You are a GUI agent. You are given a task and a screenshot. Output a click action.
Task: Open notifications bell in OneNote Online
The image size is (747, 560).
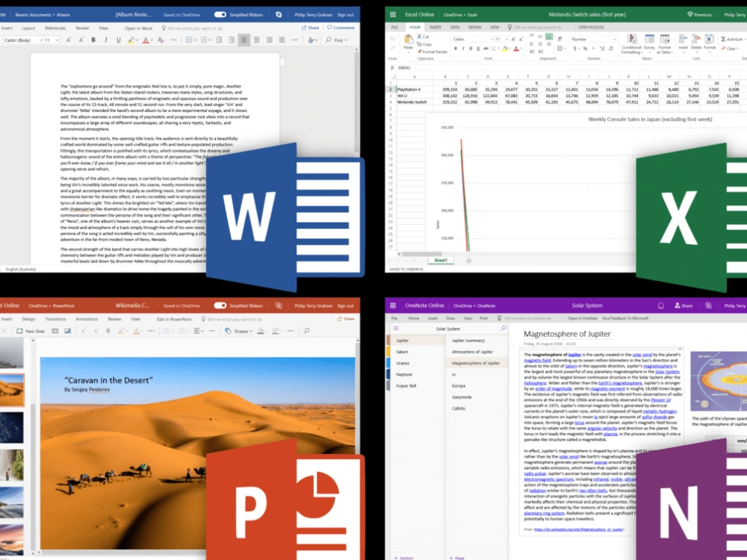point(661,305)
